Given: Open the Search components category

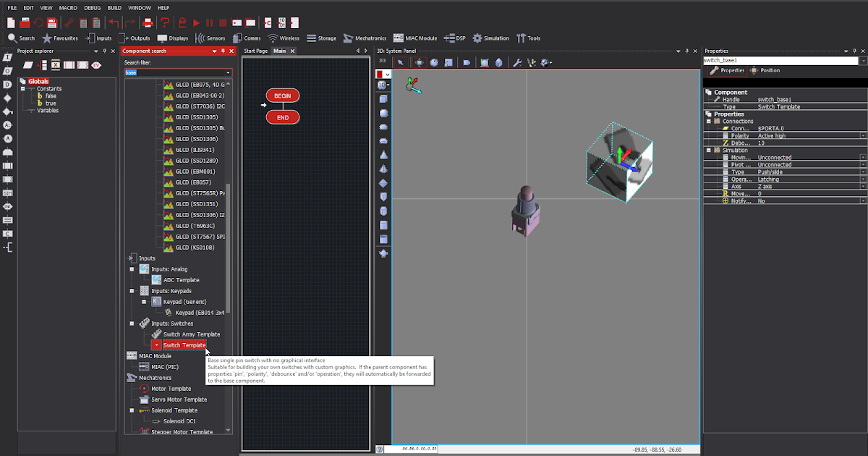Looking at the screenshot, I should [x=20, y=38].
